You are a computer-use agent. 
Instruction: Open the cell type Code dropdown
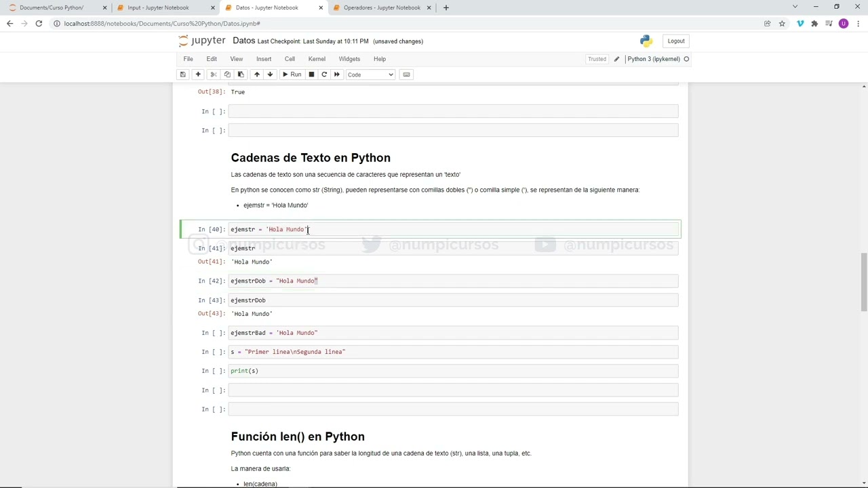coord(370,75)
